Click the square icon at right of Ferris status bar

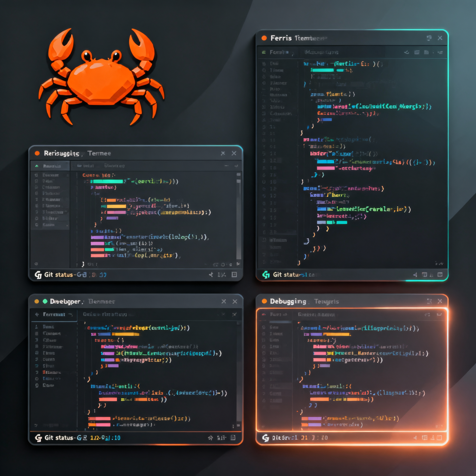pyautogui.click(x=440, y=274)
